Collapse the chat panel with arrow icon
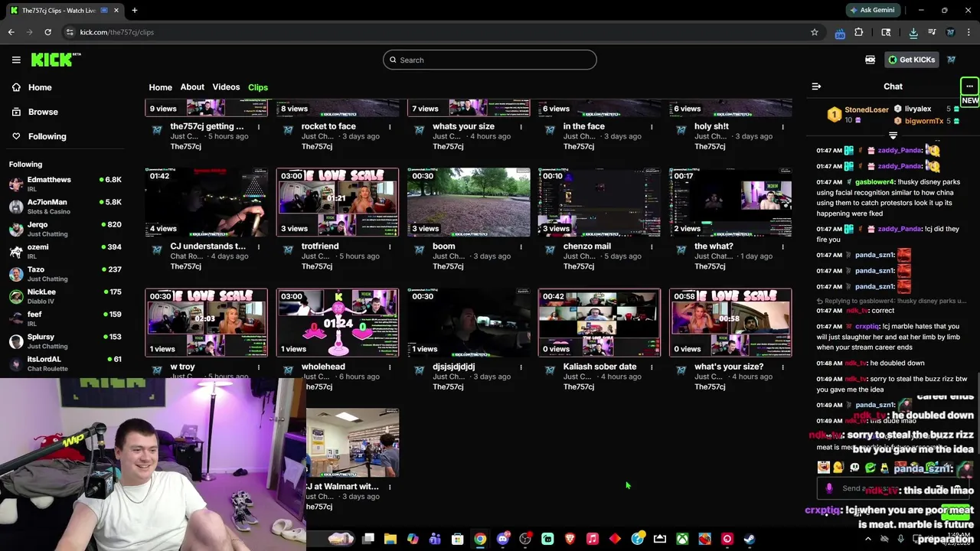The height and width of the screenshot is (551, 980). pyautogui.click(x=816, y=86)
